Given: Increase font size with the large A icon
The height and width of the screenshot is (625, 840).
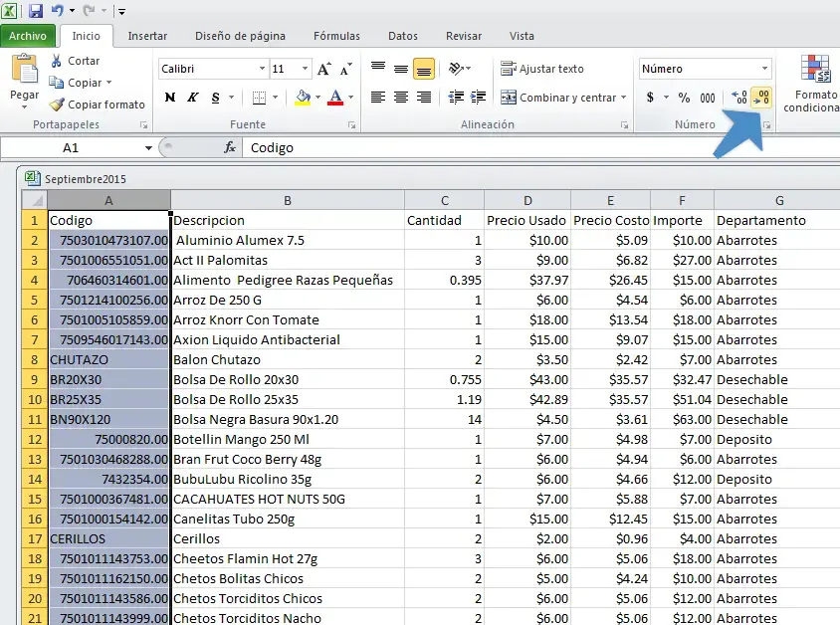Looking at the screenshot, I should (x=323, y=69).
